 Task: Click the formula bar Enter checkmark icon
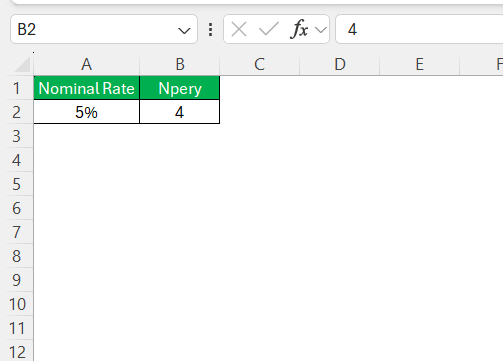point(269,29)
